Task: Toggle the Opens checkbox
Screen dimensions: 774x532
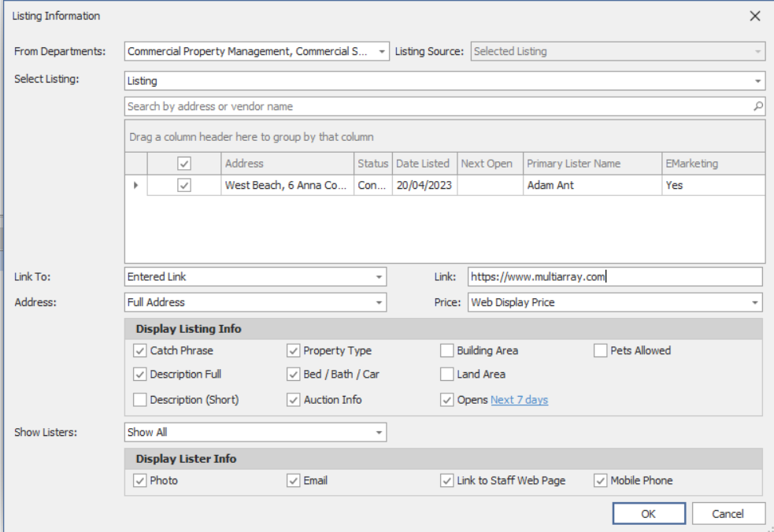Action: tap(446, 399)
